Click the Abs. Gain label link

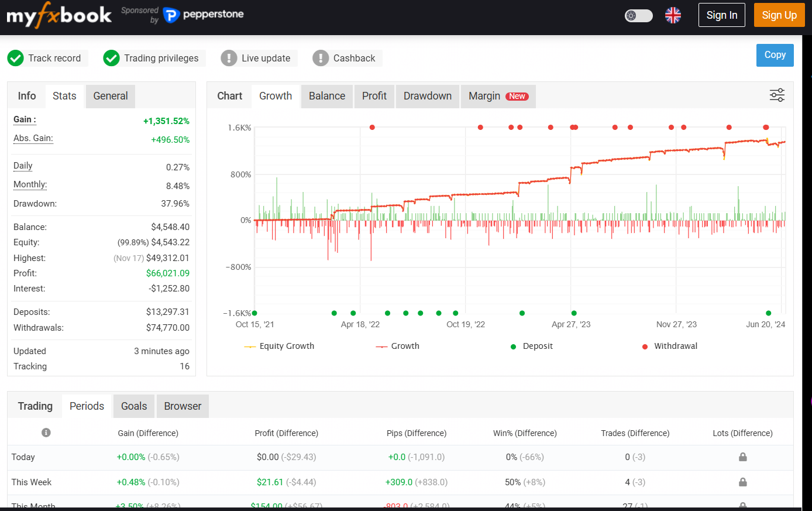pyautogui.click(x=33, y=138)
